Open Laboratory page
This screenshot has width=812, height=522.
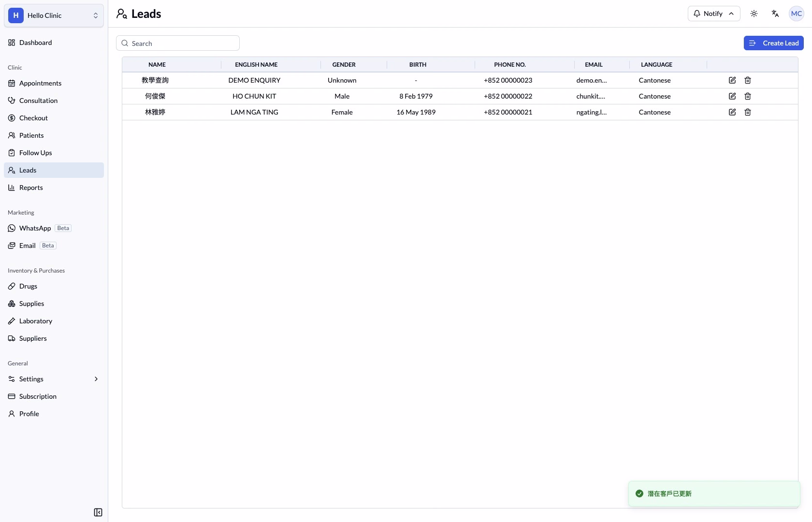click(54, 321)
